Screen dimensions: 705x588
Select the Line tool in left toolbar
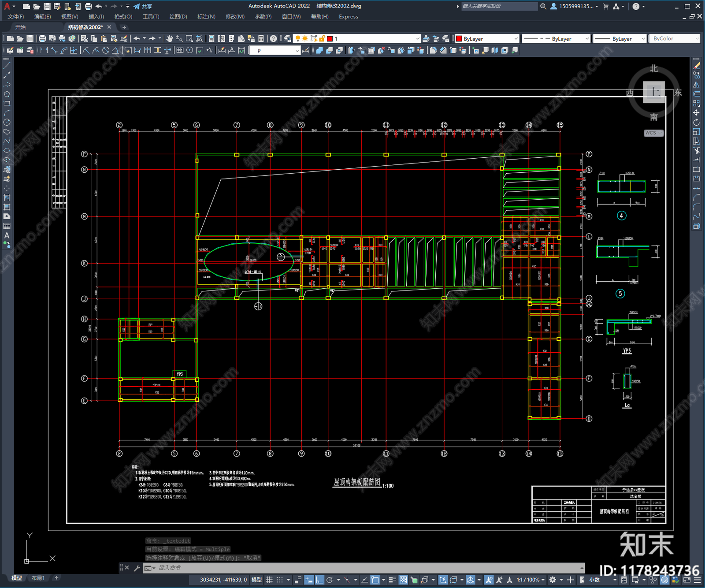[x=7, y=66]
